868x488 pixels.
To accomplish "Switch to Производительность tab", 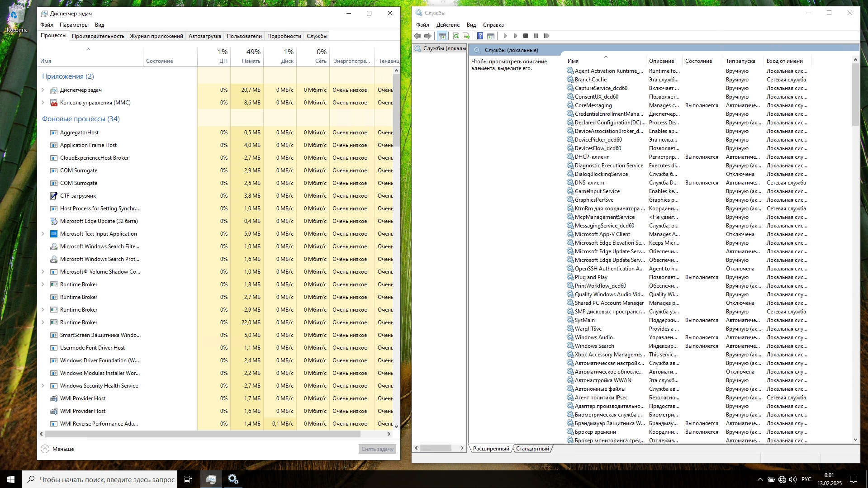I will click(98, 36).
